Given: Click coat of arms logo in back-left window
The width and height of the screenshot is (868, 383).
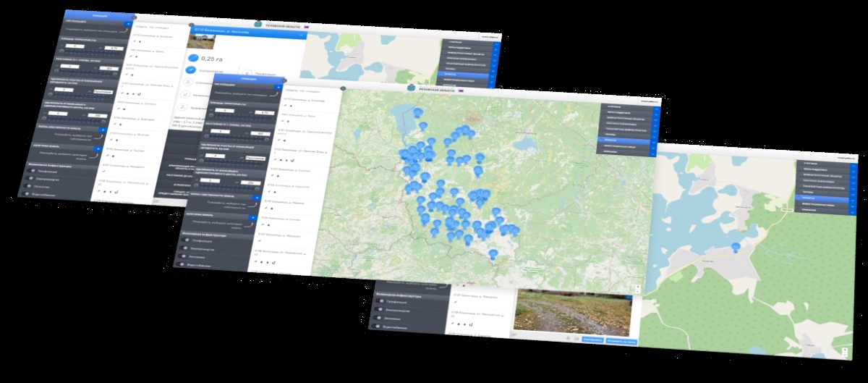Looking at the screenshot, I should pyautogui.click(x=257, y=22).
